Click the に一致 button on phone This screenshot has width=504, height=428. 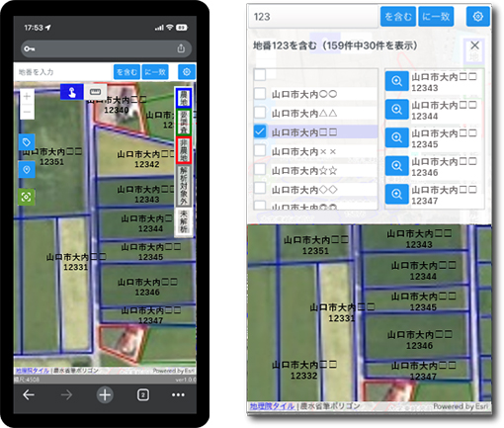point(155,72)
